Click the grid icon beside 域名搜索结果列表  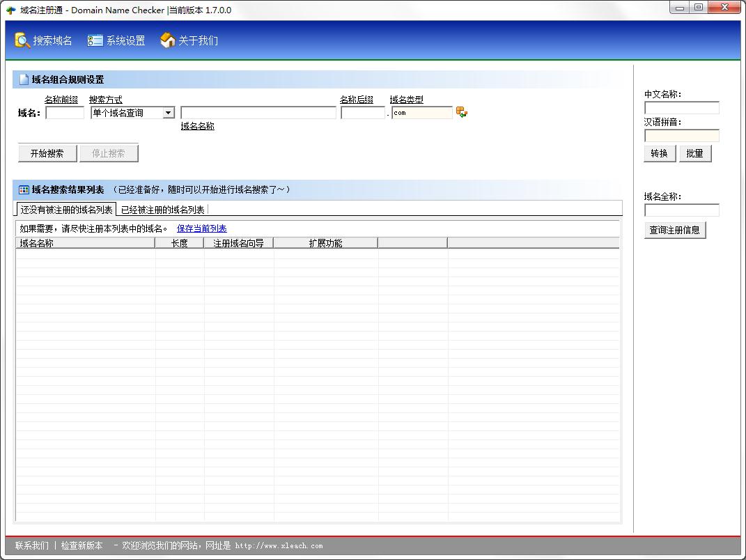pos(24,189)
